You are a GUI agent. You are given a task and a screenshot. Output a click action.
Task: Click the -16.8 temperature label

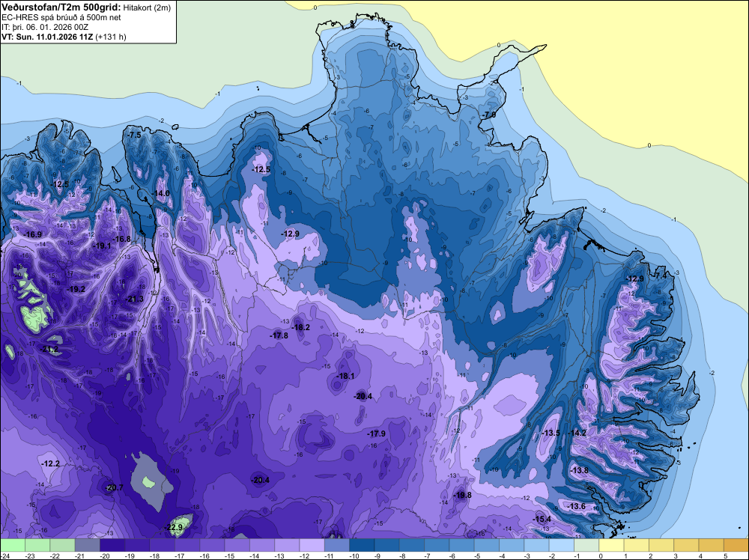pyautogui.click(x=121, y=239)
